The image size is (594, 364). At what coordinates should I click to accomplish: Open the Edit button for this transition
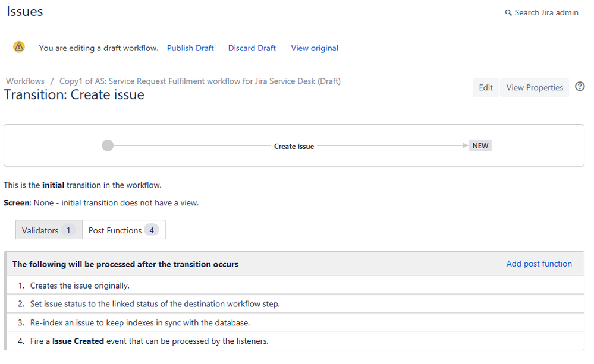tap(485, 87)
